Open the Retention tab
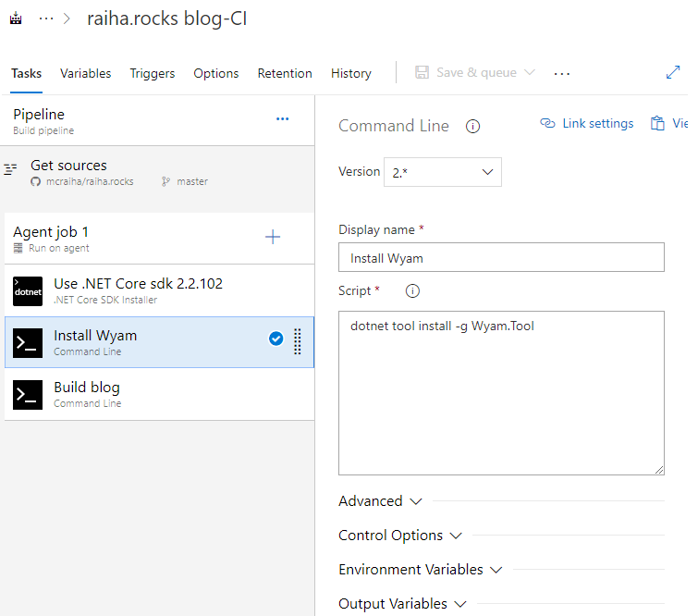 285,73
